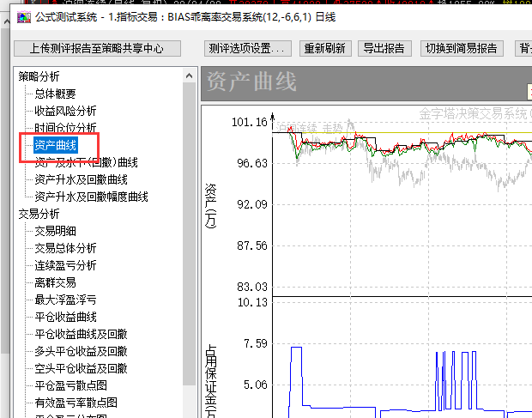Open 总体概要 in the tree
Viewport: 532px width, 418px height.
coord(55,94)
